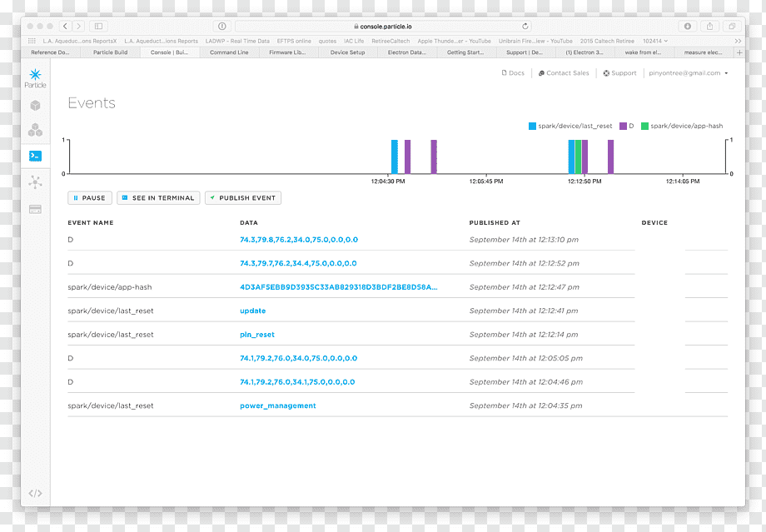Toggle the Safari sidebar button
The width and height of the screenshot is (766, 532).
point(98,27)
